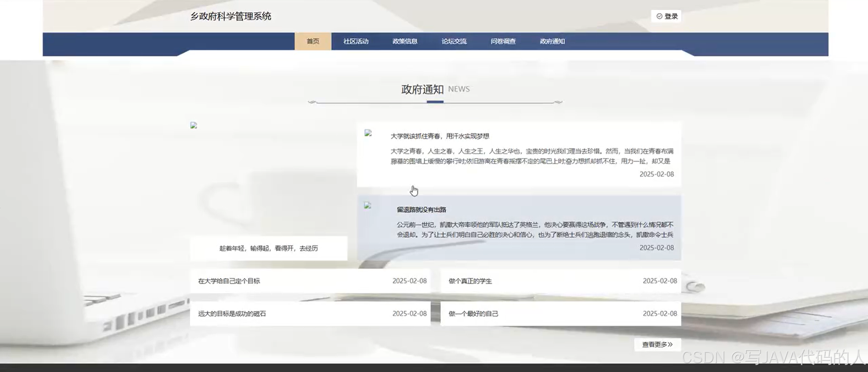Viewport: 868px width, 372px height.
Task: Open the article 大学就该抓住青春，用汗水实现梦想
Action: [440, 136]
